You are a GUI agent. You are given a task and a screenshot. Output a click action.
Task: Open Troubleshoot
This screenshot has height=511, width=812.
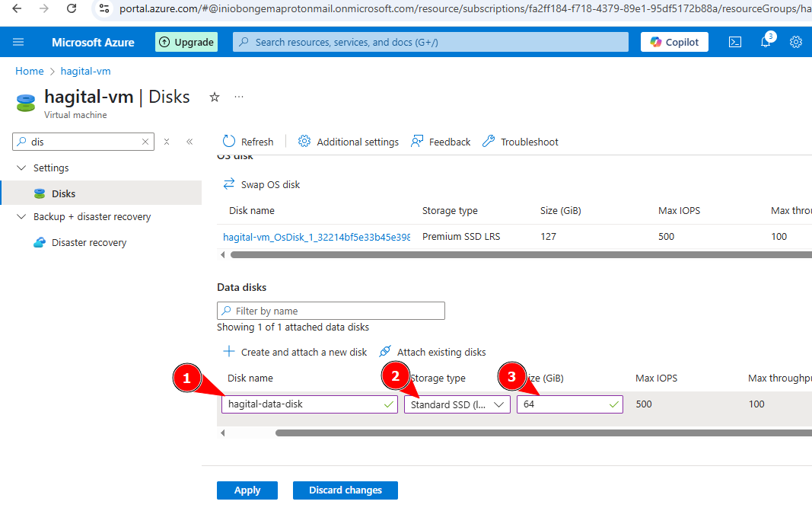click(x=521, y=142)
